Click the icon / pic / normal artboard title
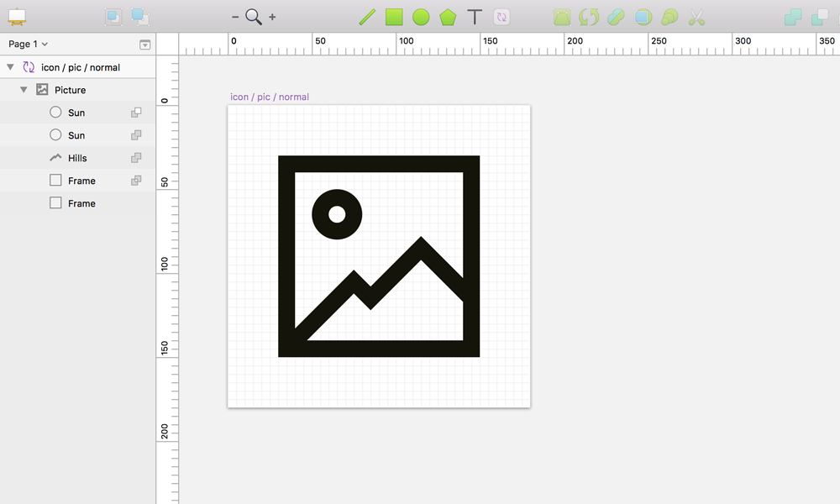The image size is (840, 504). [269, 97]
